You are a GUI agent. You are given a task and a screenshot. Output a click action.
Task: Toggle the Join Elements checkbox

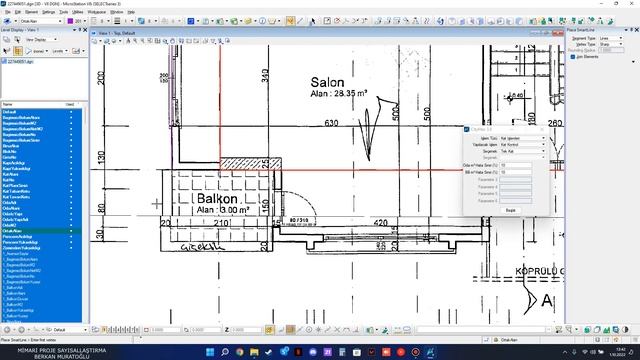572,57
